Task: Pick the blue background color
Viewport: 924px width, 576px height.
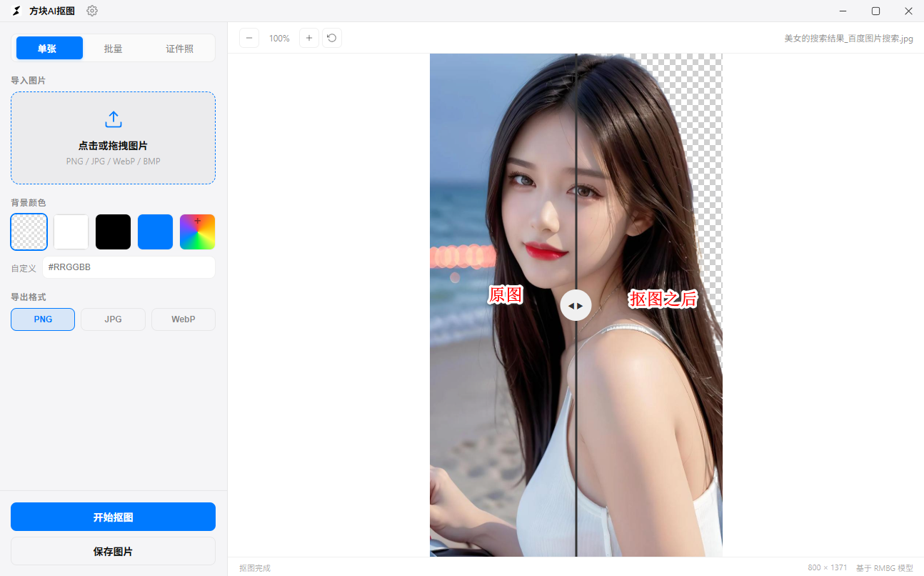Action: click(156, 232)
